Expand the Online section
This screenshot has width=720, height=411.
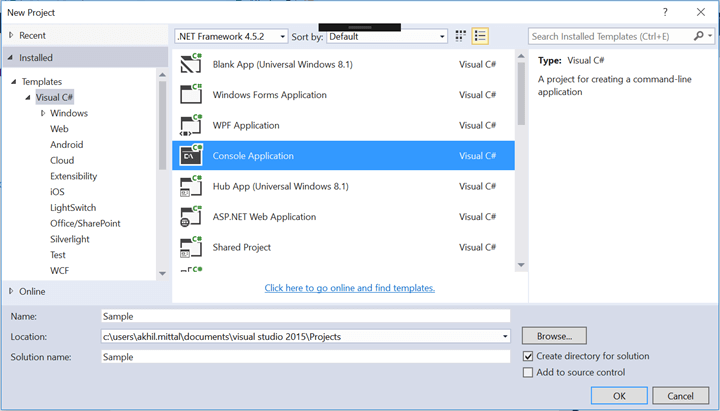[11, 291]
